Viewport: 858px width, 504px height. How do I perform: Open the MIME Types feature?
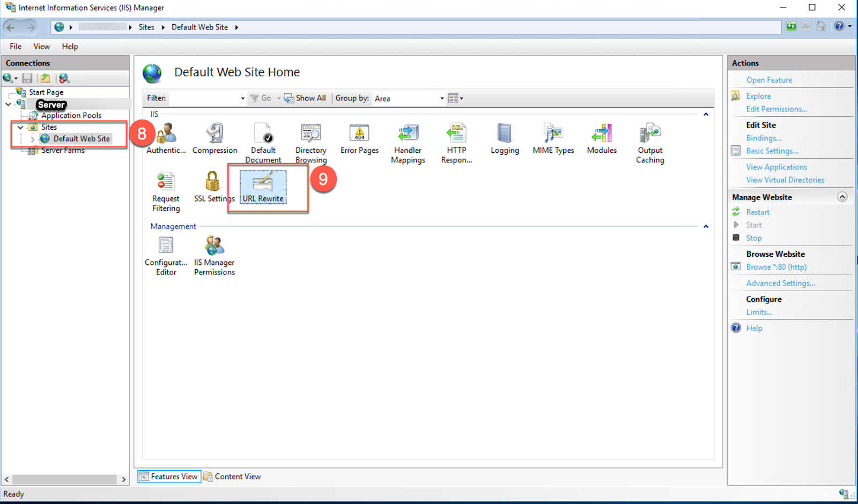click(553, 138)
